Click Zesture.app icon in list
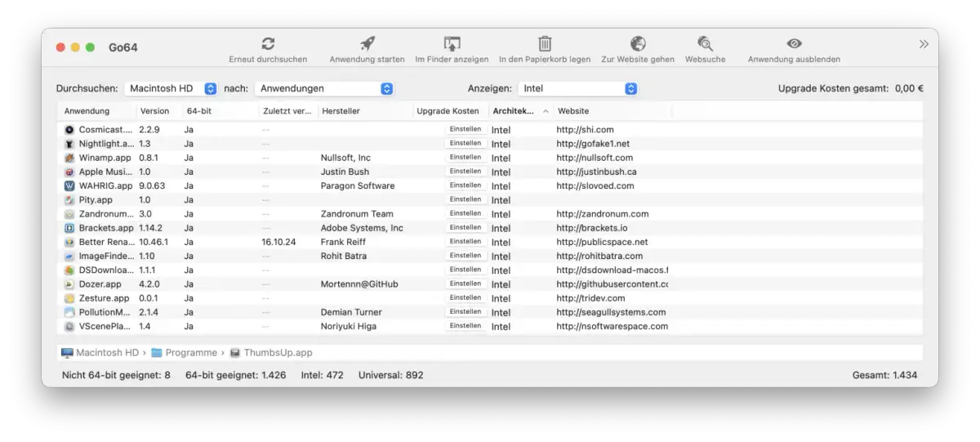 pyautogui.click(x=69, y=298)
